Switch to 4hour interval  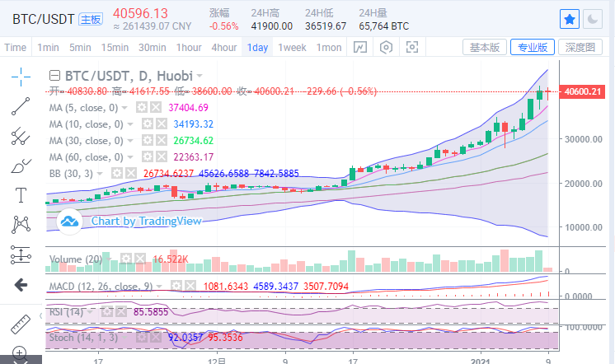(224, 48)
